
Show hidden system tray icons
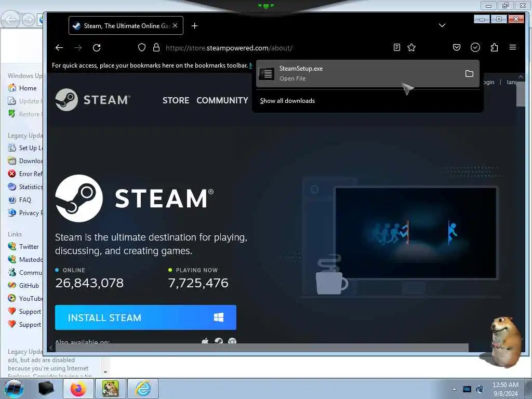(454, 389)
